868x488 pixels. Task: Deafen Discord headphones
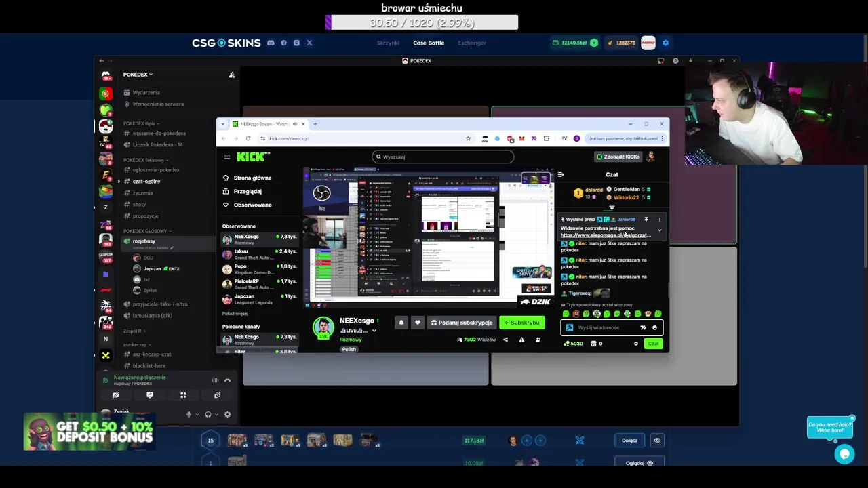coord(208,414)
